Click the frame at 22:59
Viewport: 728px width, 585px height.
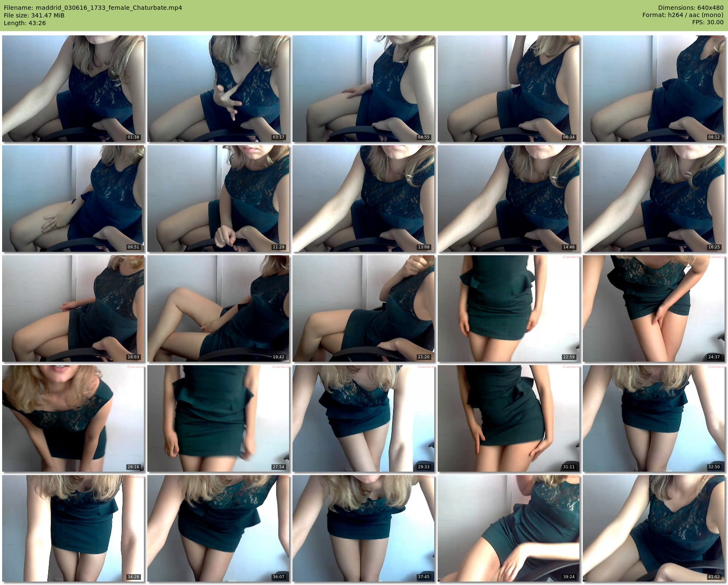point(509,308)
